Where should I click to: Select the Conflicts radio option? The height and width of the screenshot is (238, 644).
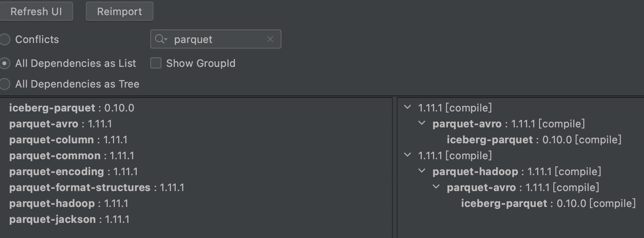coord(5,39)
